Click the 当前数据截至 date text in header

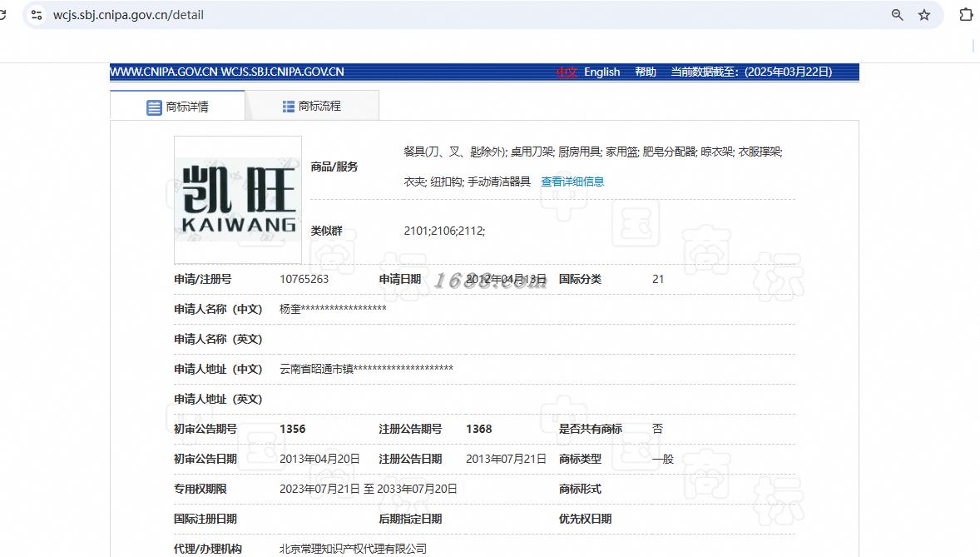(751, 72)
